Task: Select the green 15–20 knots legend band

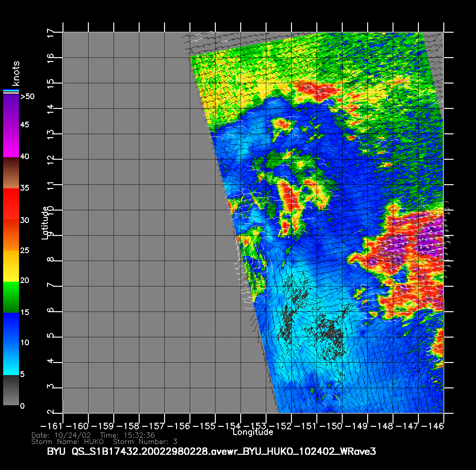Action: (x=11, y=297)
